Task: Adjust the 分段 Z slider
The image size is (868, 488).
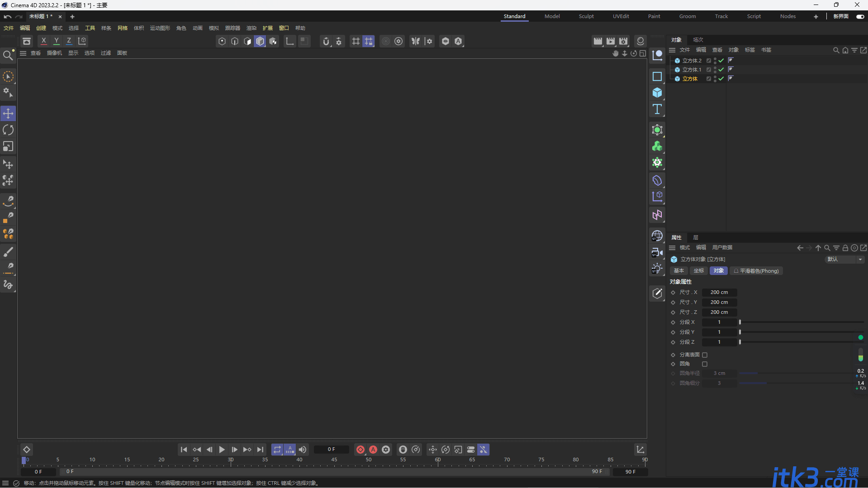Action: pyautogui.click(x=801, y=342)
